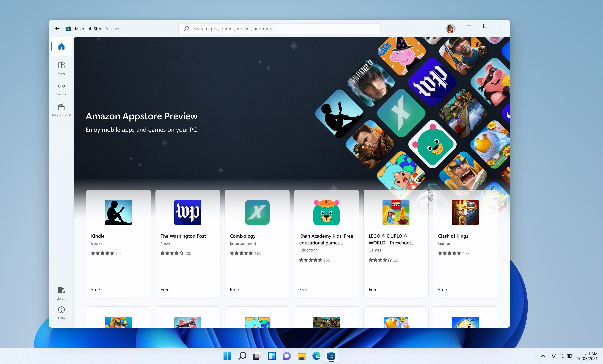Viewport: 603px width, 364px height.
Task: Open Movies & TV section
Action: click(61, 110)
